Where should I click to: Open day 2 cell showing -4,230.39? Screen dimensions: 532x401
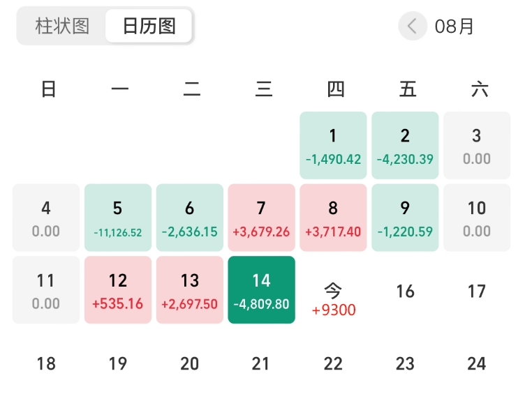coord(405,145)
